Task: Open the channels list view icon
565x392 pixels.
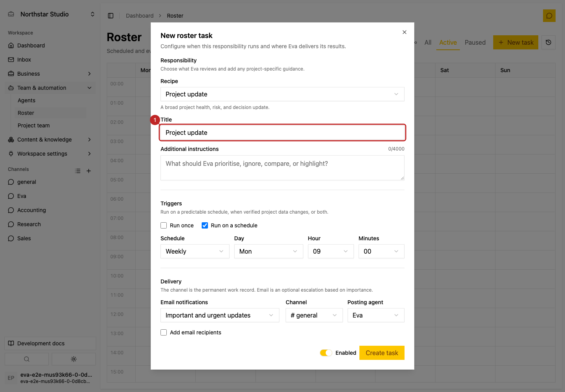Action: tap(78, 171)
